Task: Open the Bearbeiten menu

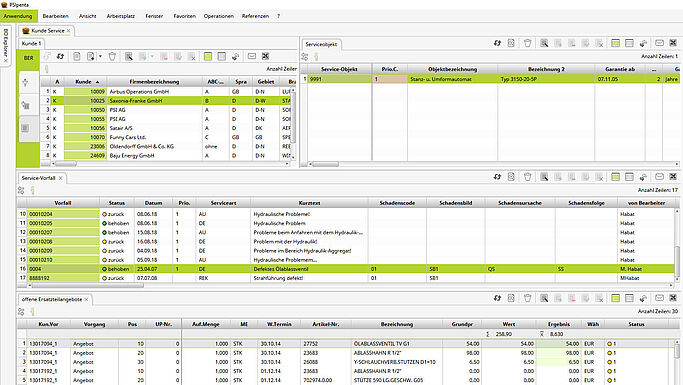Action: [x=55, y=16]
